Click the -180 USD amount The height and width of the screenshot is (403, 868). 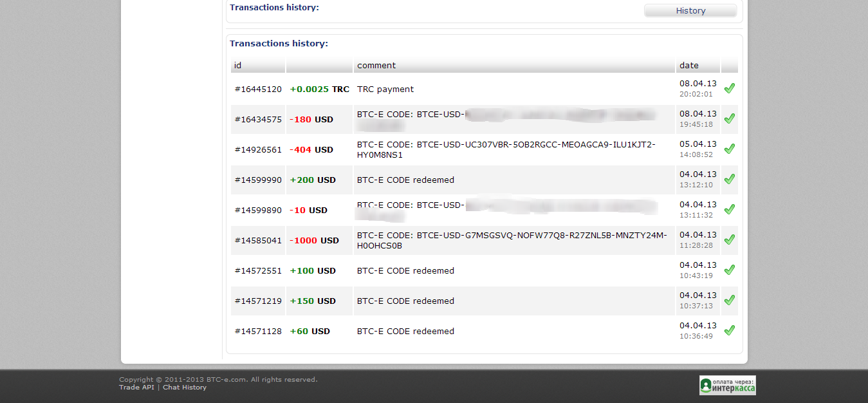click(x=311, y=120)
